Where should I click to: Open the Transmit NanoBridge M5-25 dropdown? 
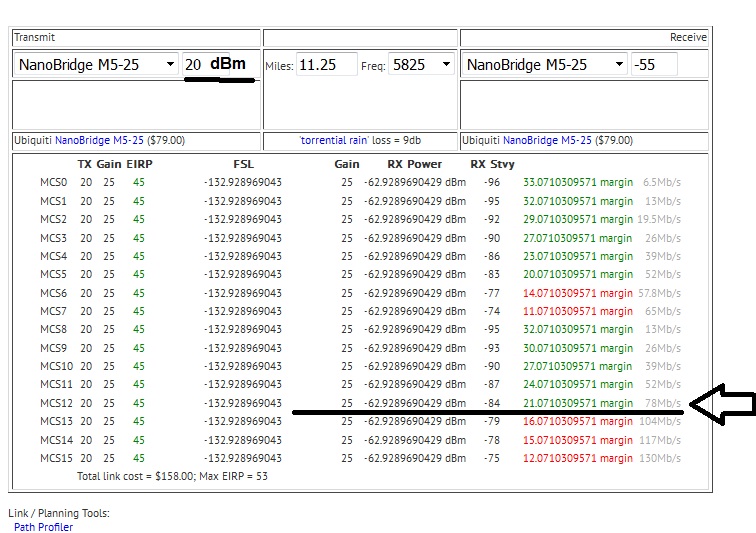[96, 64]
